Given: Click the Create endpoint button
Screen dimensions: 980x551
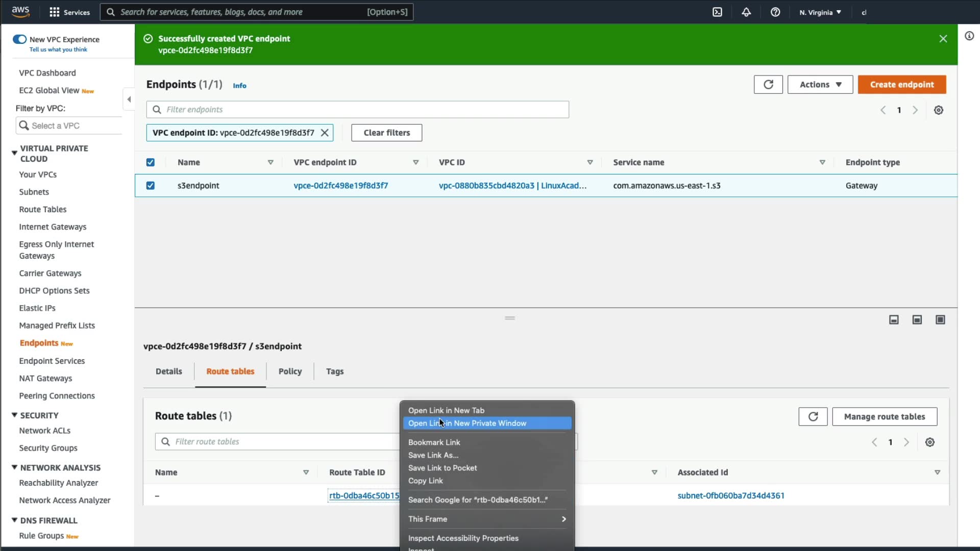Looking at the screenshot, I should tap(901, 85).
